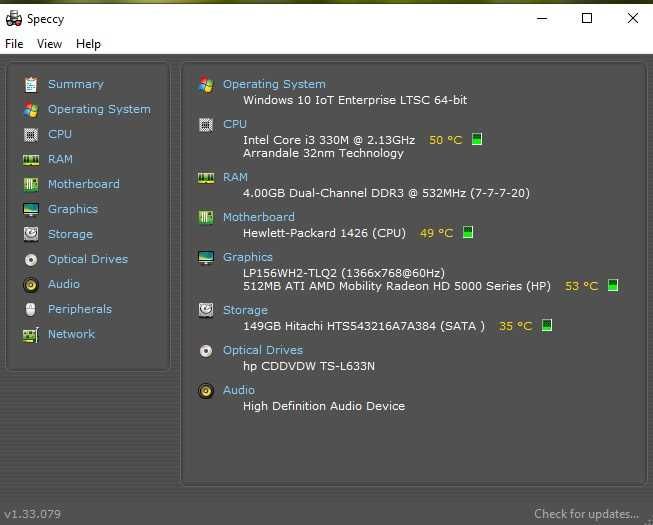This screenshot has width=653, height=525.
Task: Click High Definition Audio Device text
Action: click(324, 406)
